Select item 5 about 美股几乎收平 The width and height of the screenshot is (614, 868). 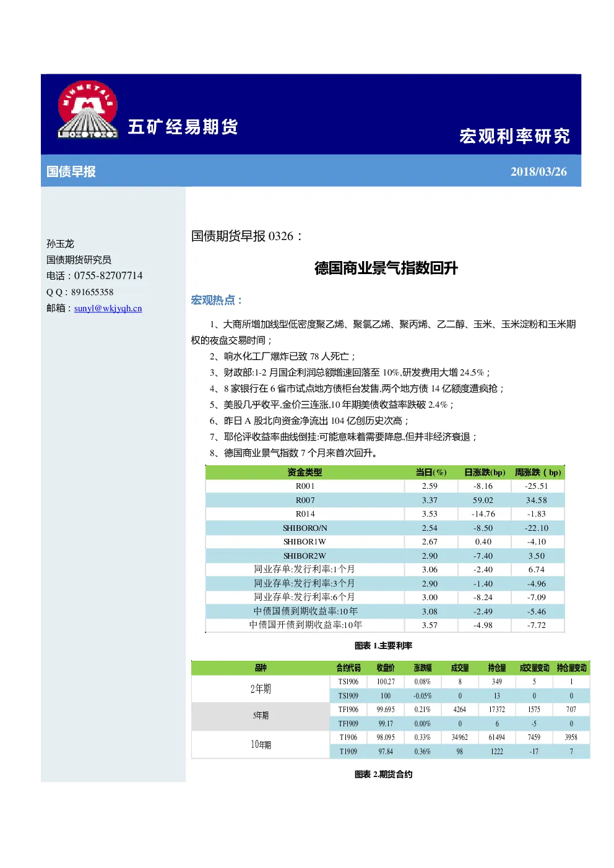click(x=332, y=405)
